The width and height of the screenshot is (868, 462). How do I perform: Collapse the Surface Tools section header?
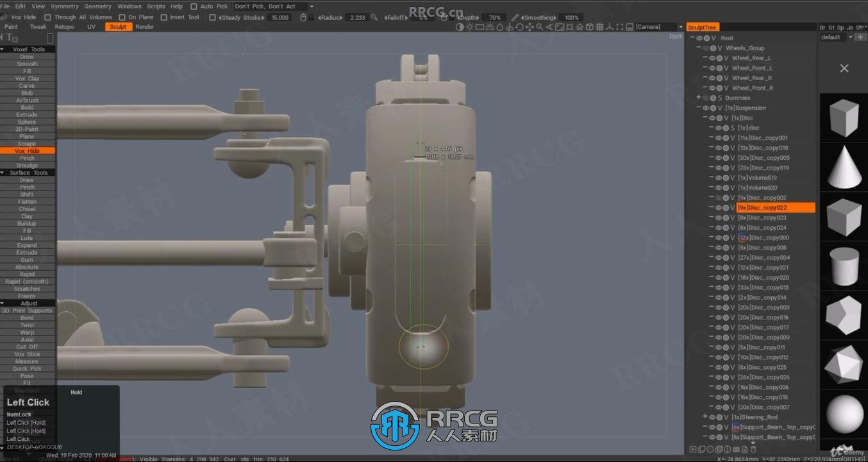(x=28, y=173)
